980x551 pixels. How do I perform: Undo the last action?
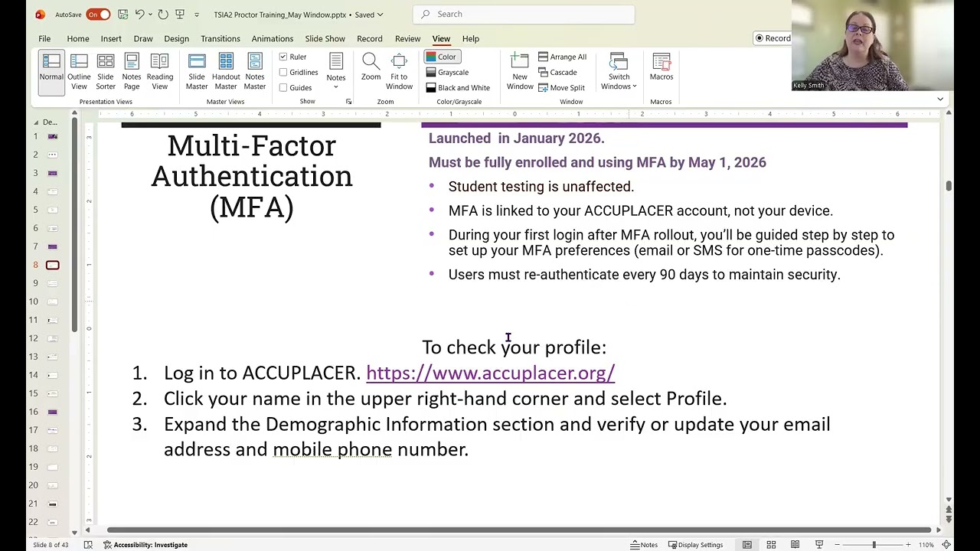(x=139, y=14)
